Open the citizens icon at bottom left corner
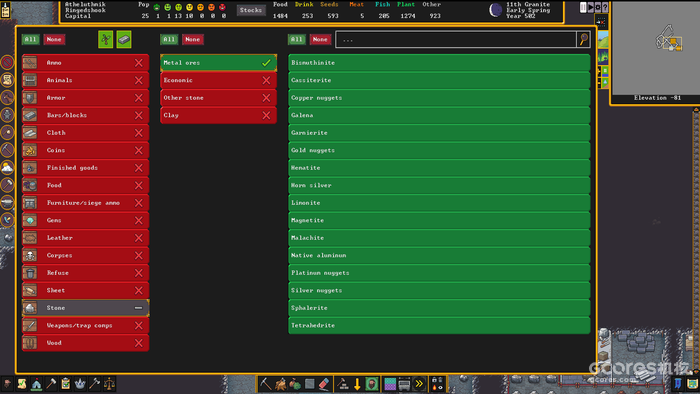 pos(7,384)
